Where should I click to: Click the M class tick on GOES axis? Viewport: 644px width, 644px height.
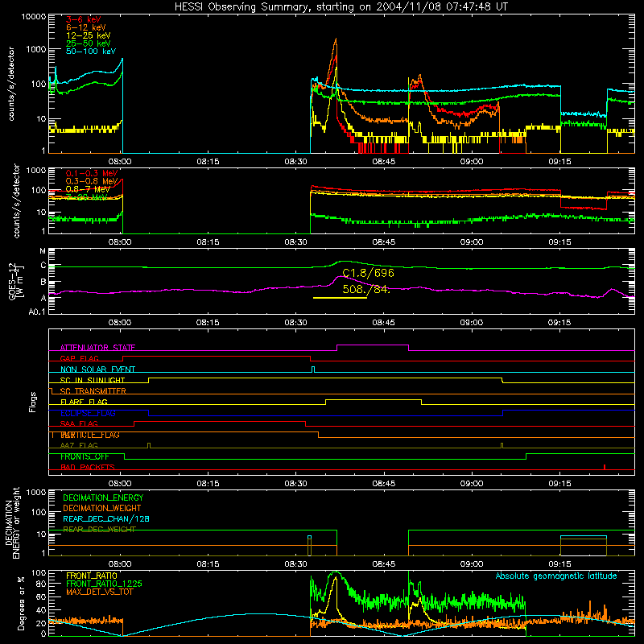(43, 251)
